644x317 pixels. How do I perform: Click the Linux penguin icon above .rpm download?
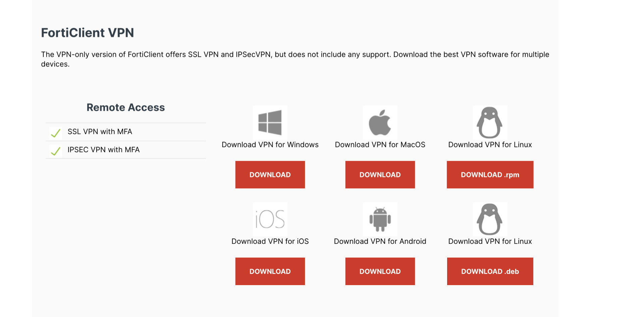[490, 123]
